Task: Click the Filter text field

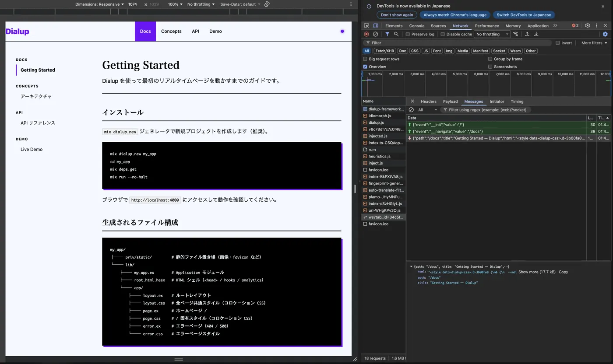Action: pos(458,43)
